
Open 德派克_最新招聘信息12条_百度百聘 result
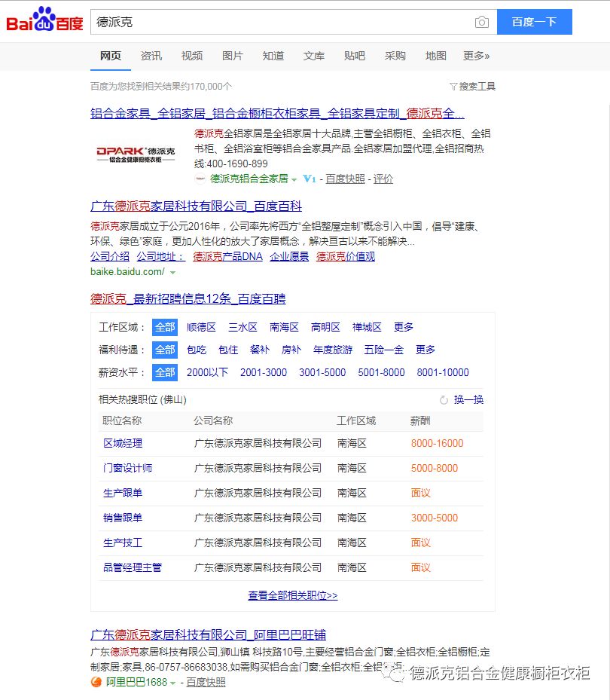pos(188,298)
